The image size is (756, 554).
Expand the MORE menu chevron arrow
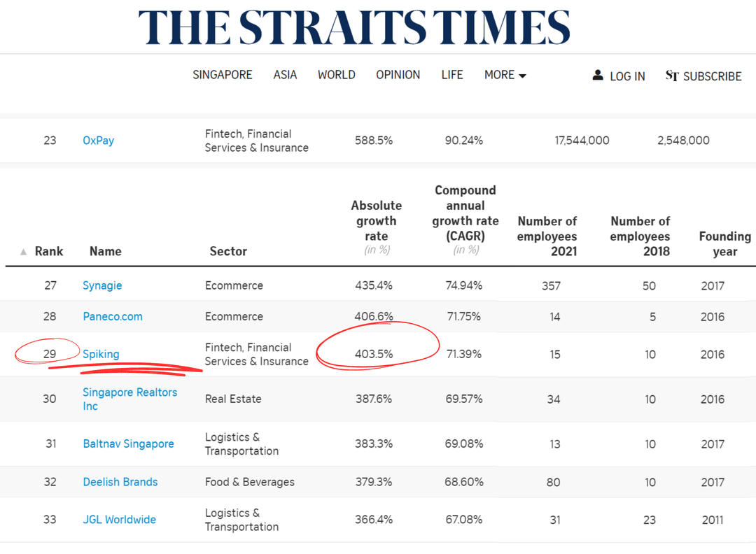click(x=524, y=76)
